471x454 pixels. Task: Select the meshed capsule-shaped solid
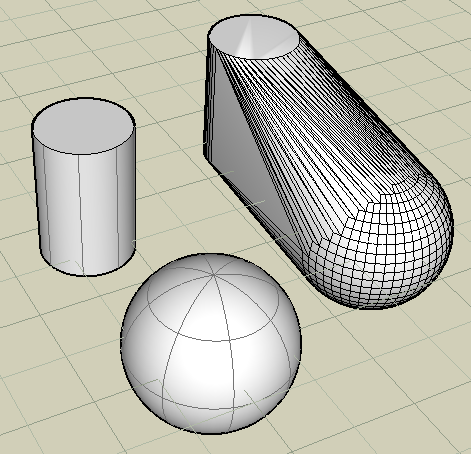(328, 161)
